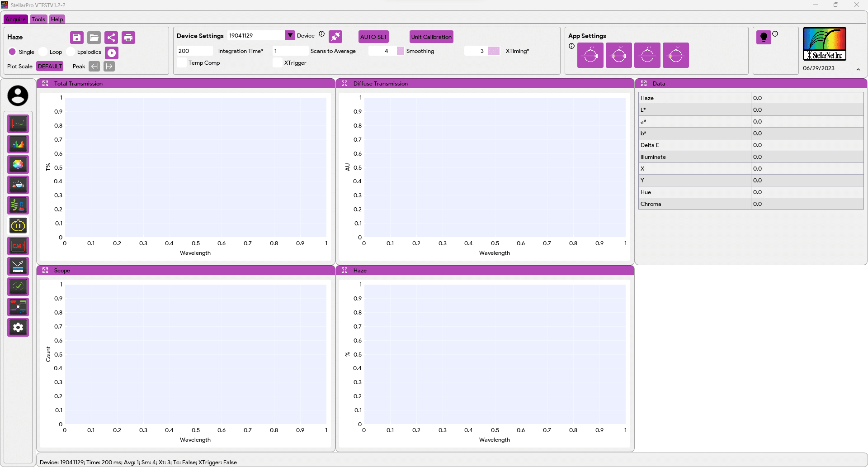Click the save file icon

(77, 38)
